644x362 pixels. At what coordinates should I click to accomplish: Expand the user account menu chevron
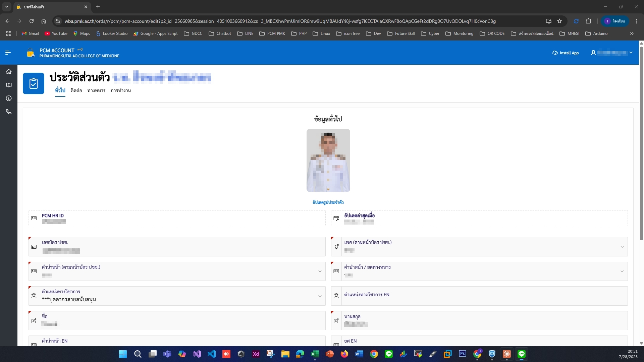631,53
